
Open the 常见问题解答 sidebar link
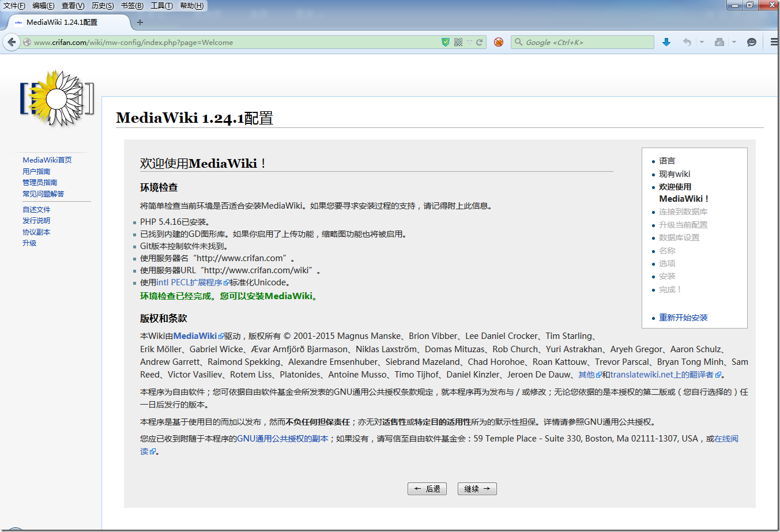click(43, 194)
